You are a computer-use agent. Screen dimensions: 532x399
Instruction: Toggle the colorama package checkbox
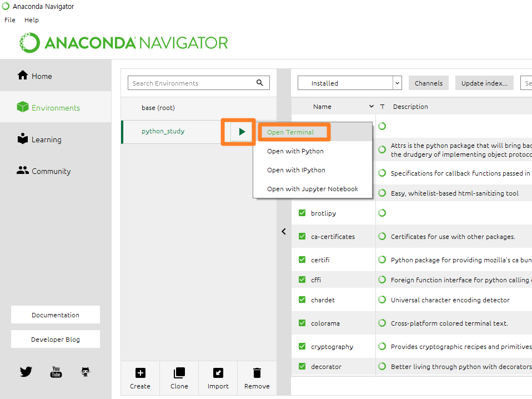coord(302,323)
